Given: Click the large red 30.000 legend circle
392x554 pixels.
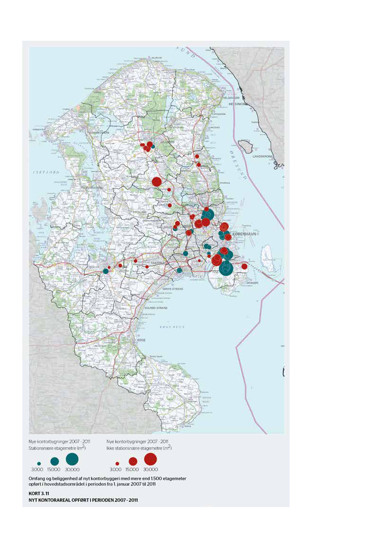Looking at the screenshot, I should pyautogui.click(x=151, y=459).
